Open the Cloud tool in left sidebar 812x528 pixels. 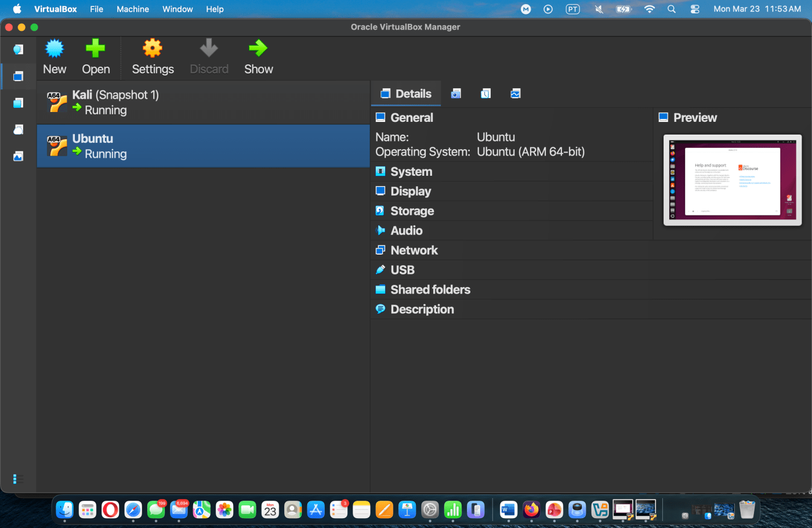(18, 129)
